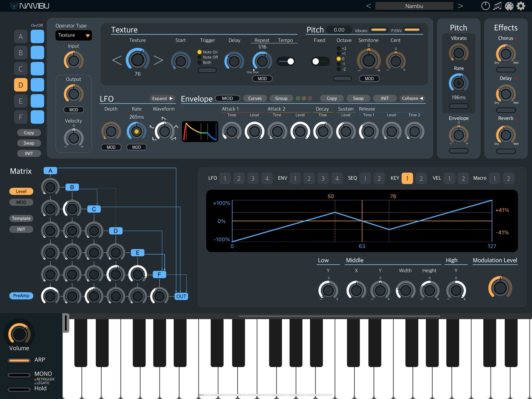Click the power dial icon in header
Viewport: 532px width, 399px height.
pos(485,6)
